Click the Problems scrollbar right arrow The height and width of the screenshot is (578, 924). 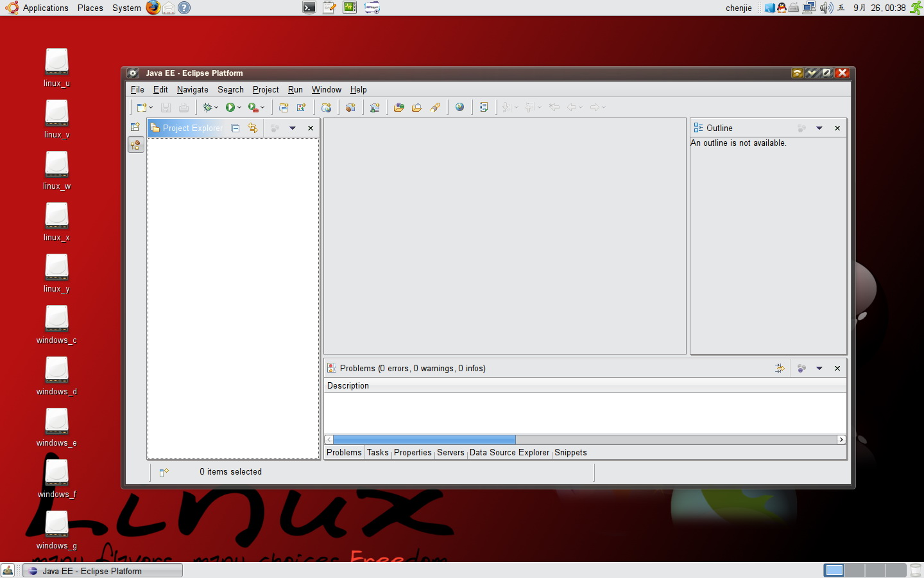coord(841,439)
